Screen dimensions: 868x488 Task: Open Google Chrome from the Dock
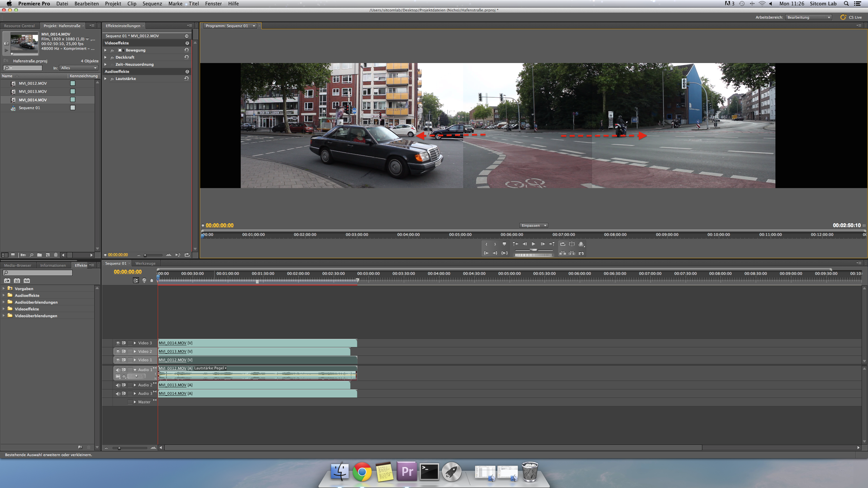click(362, 472)
